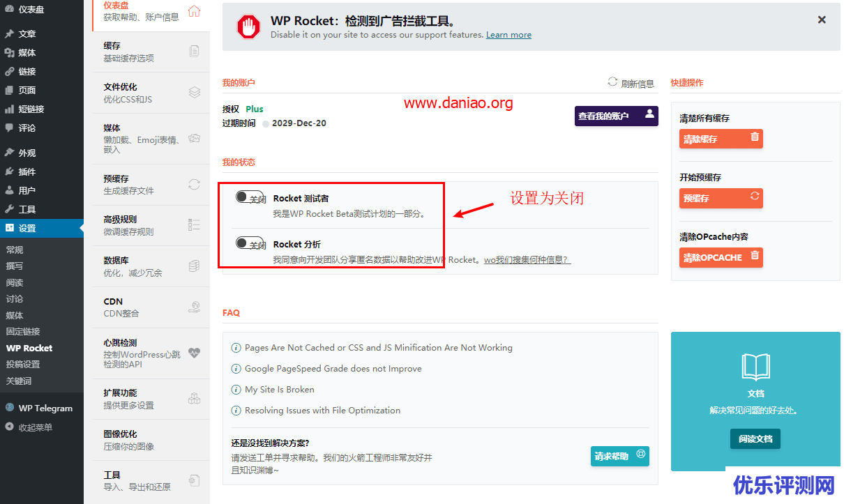Click the 刷新信息 link text

click(x=638, y=84)
